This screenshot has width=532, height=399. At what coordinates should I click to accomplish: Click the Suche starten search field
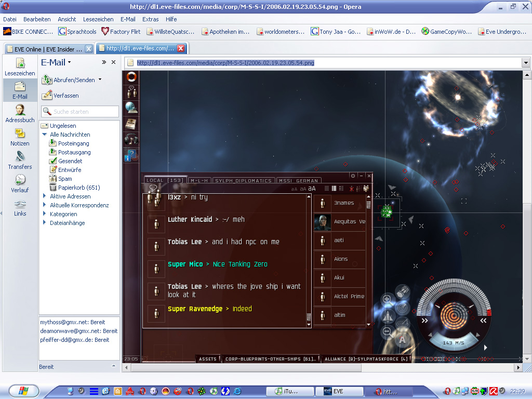click(x=80, y=111)
